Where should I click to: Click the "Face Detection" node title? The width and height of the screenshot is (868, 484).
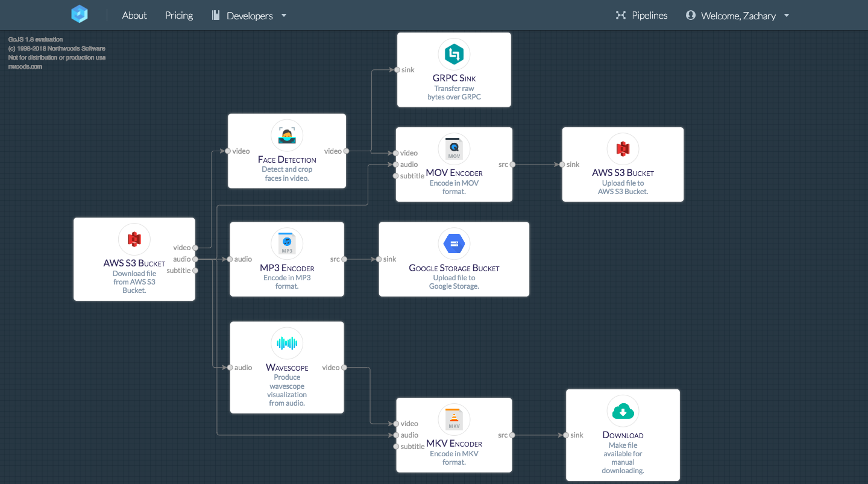click(x=287, y=160)
